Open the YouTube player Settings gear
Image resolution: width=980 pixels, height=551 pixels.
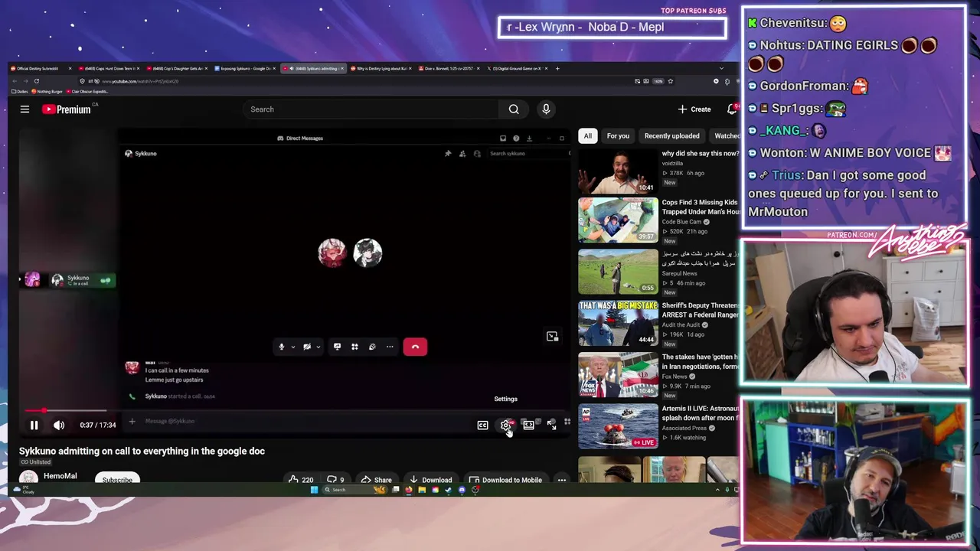click(505, 425)
